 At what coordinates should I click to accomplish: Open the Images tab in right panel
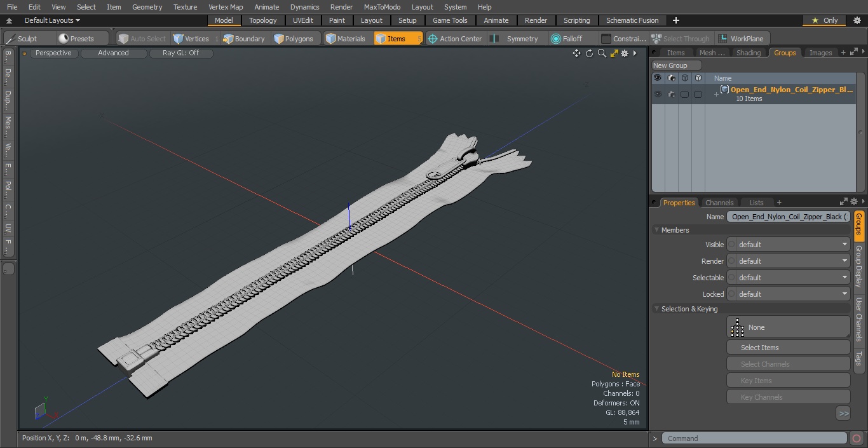pos(820,53)
